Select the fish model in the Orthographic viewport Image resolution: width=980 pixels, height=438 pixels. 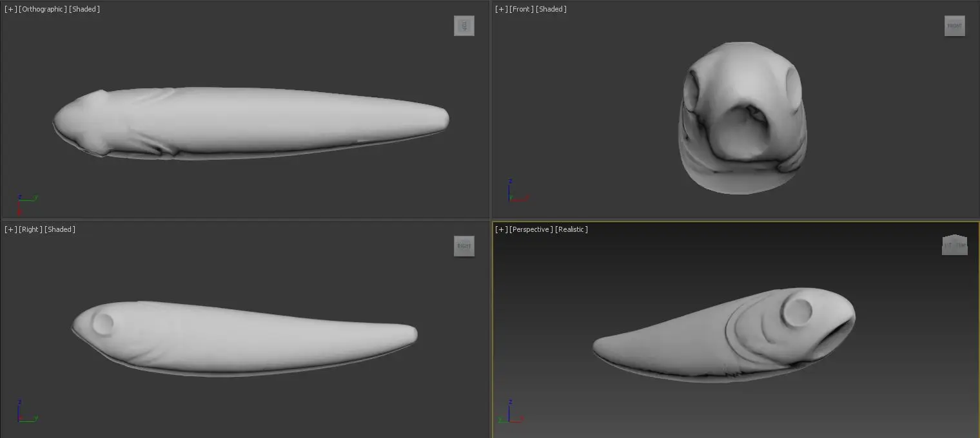[x=258, y=122]
